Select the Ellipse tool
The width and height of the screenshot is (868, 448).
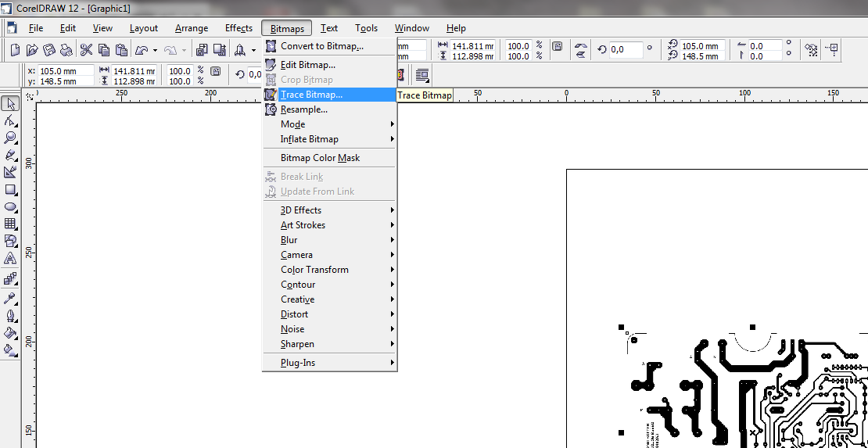pos(10,206)
